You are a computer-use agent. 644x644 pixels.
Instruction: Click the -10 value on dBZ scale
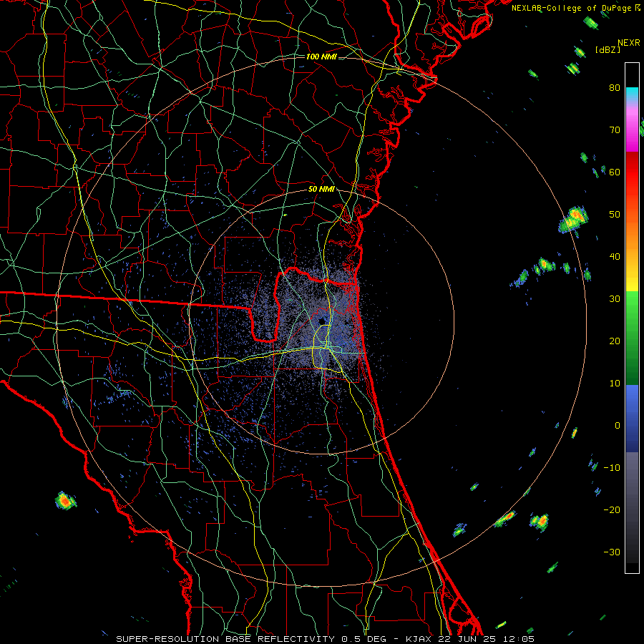click(x=612, y=468)
